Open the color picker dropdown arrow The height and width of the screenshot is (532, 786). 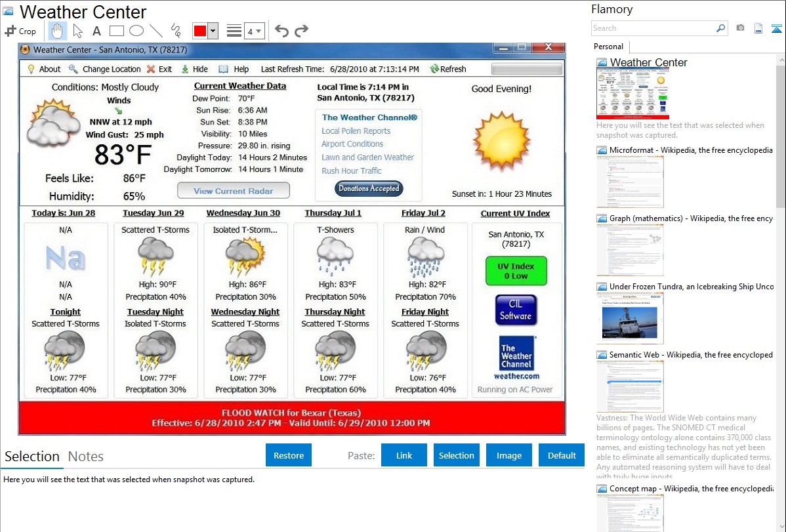[213, 31]
